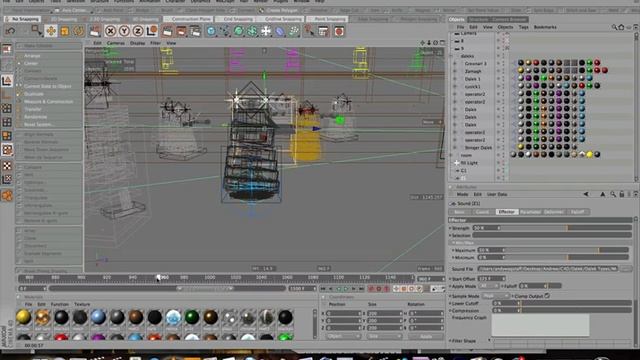The height and width of the screenshot is (360, 640).
Task: Open the Tags menu in Object Manager
Action: click(x=523, y=27)
